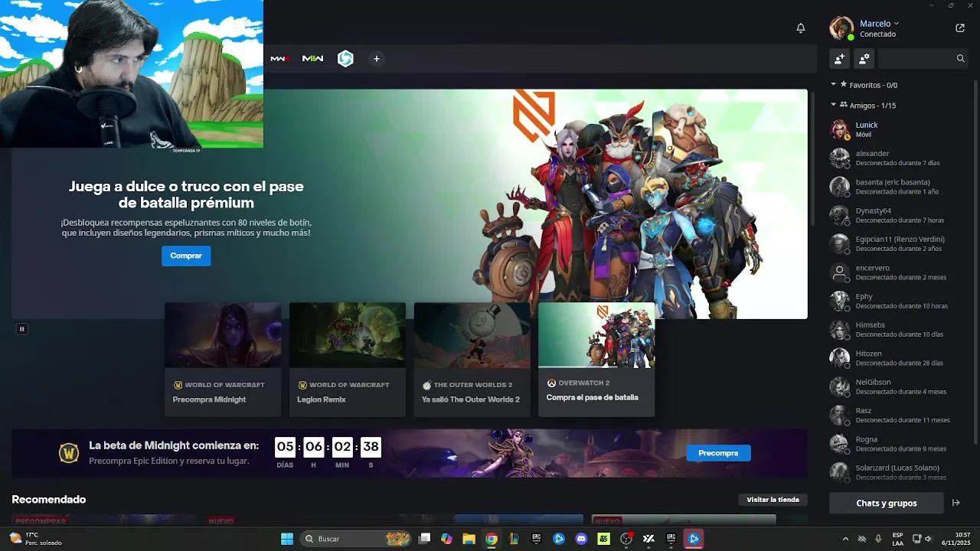This screenshot has height=551, width=980.
Task: Select friend NelGibson
Action: (x=900, y=386)
